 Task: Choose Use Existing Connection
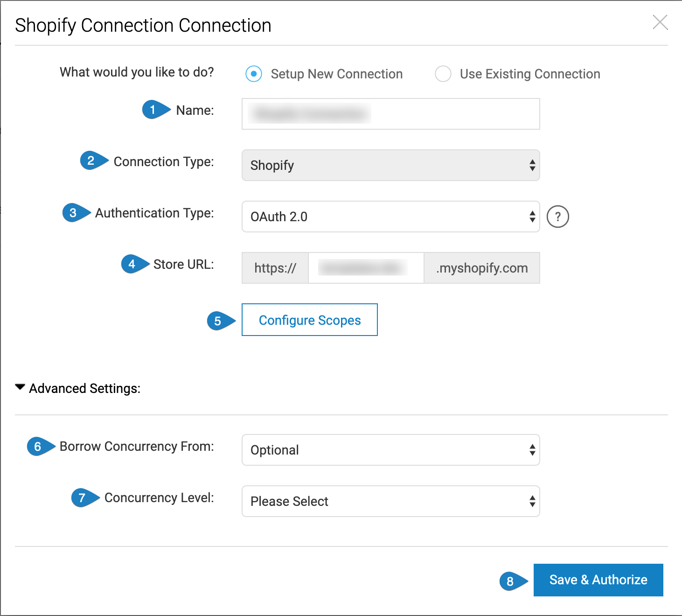(443, 74)
